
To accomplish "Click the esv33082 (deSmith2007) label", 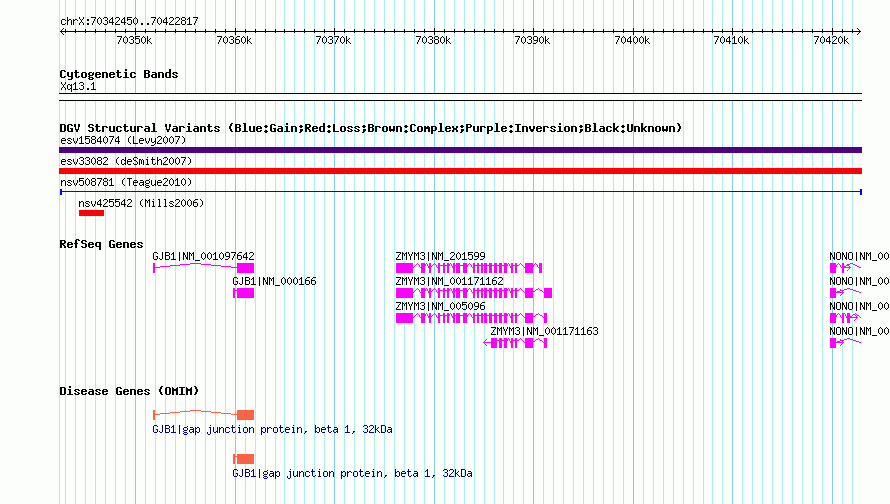I will point(126,161).
